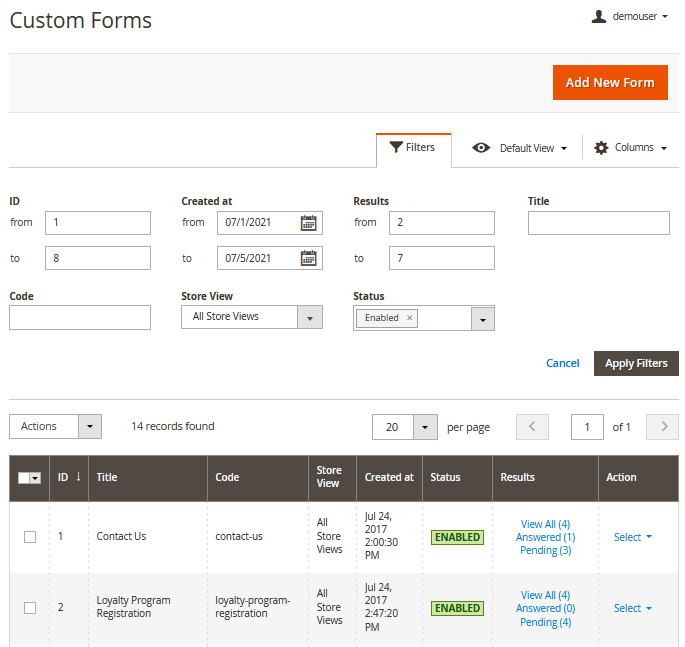Collapse the Filters tab
This screenshot has width=685, height=647.
coord(413,148)
